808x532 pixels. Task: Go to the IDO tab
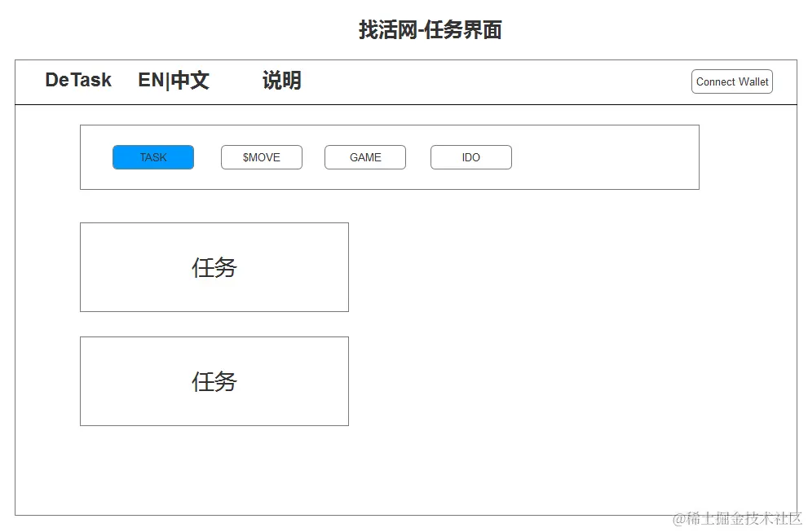point(471,157)
